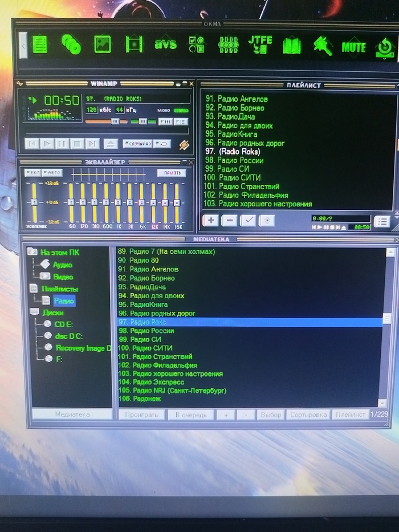Open the Выбор button menu

[x=271, y=415]
